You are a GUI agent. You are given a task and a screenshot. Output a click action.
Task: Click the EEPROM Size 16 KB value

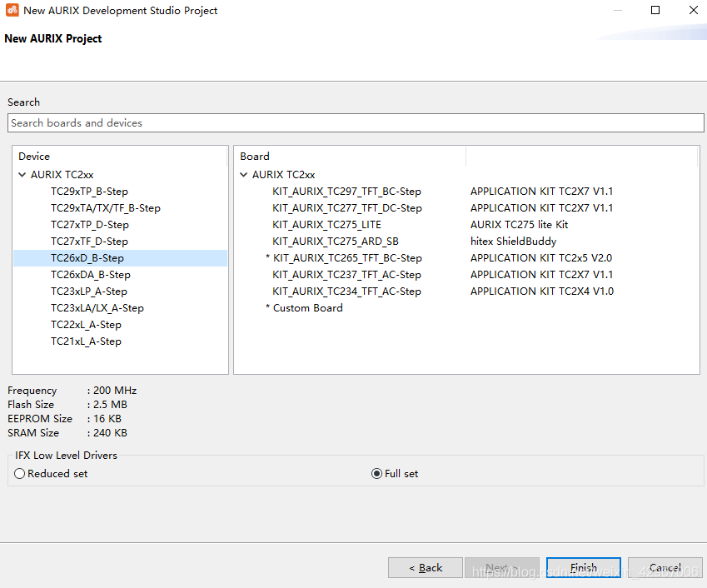[107, 418]
